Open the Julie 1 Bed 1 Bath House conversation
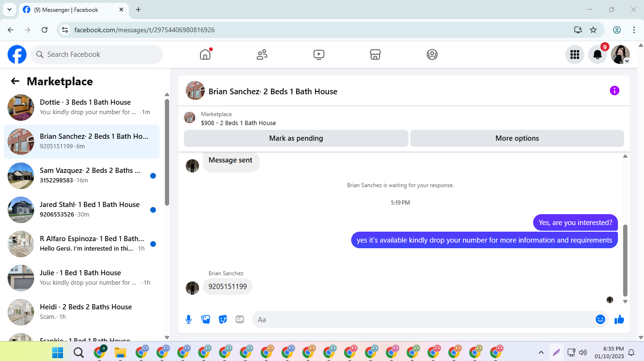 pos(82,278)
